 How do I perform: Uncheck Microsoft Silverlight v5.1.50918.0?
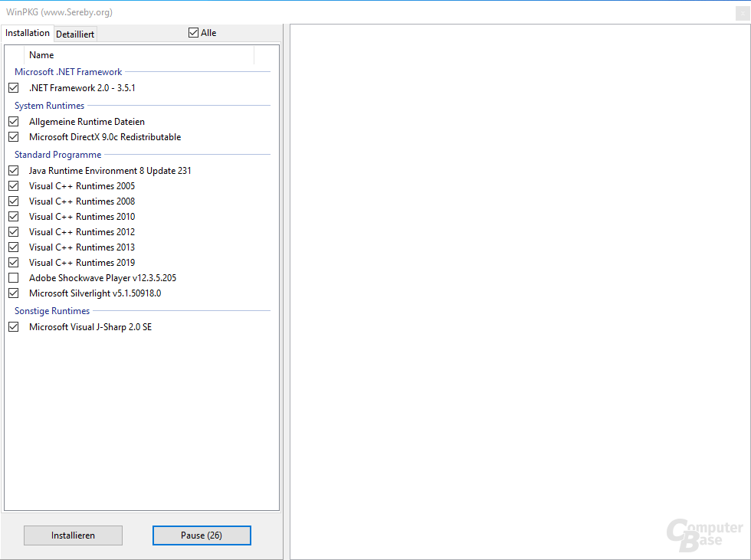pos(13,293)
